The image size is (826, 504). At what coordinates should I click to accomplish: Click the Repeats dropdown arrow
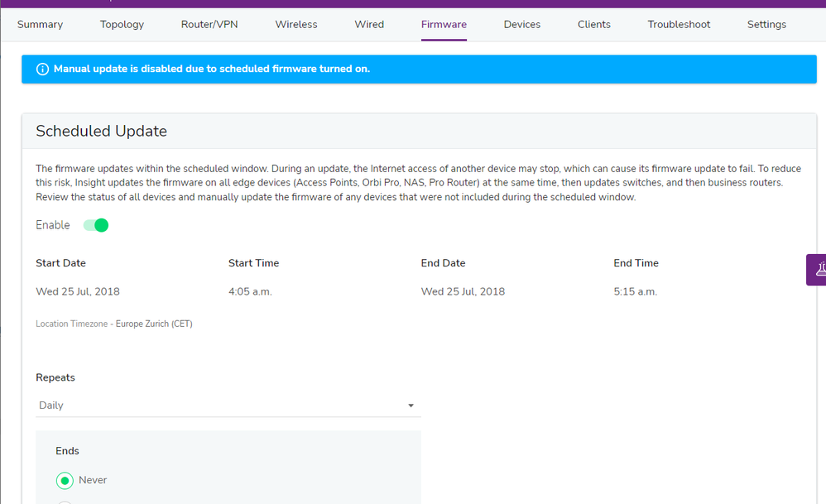pyautogui.click(x=411, y=406)
